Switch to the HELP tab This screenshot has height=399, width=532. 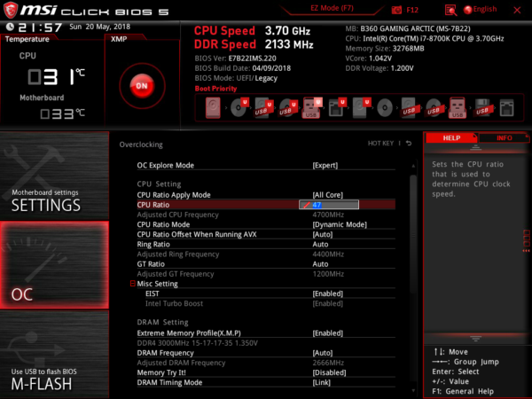click(x=451, y=137)
